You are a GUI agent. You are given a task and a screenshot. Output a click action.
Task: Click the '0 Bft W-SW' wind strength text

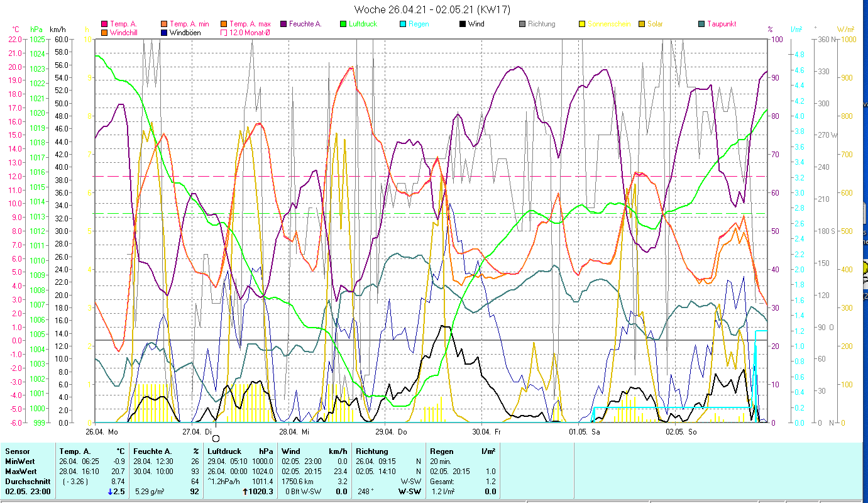(x=302, y=492)
